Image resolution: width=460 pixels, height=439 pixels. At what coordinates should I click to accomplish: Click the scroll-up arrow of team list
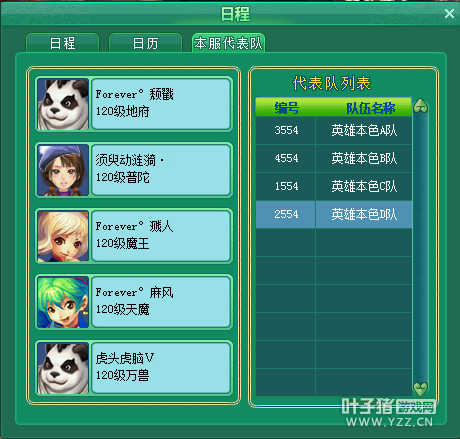(x=421, y=106)
